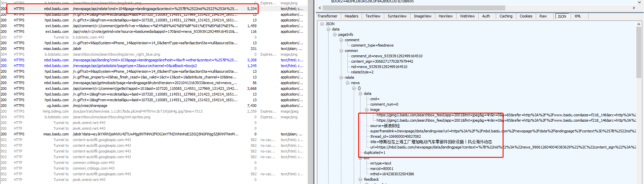
Task: Select the thread_id=1069000040827082 node
Action: [x=395, y=136]
